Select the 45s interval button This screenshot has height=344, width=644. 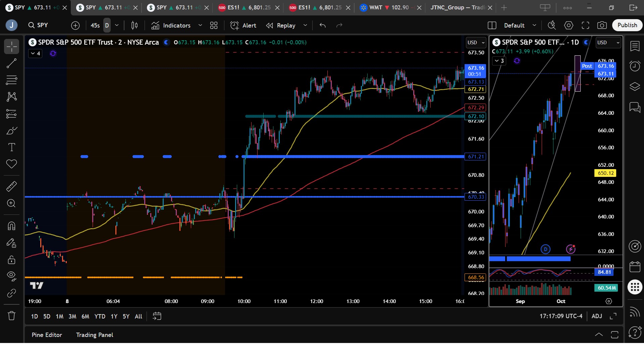(95, 25)
